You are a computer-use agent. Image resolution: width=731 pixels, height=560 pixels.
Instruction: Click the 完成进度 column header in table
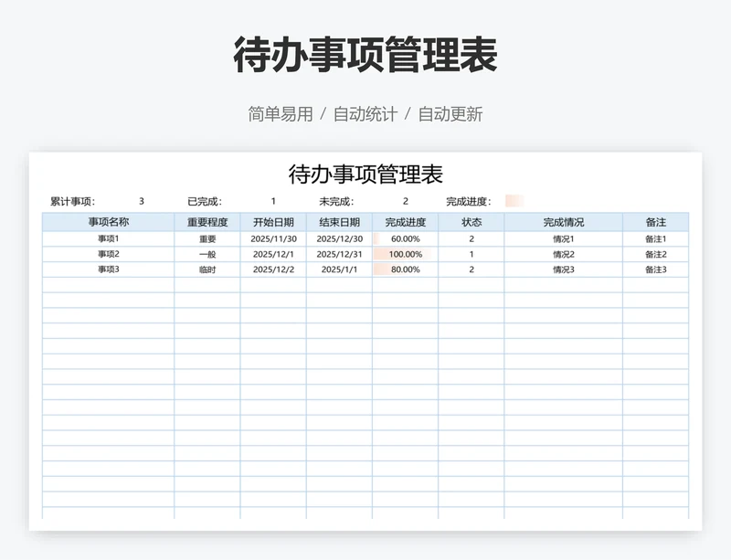click(405, 222)
